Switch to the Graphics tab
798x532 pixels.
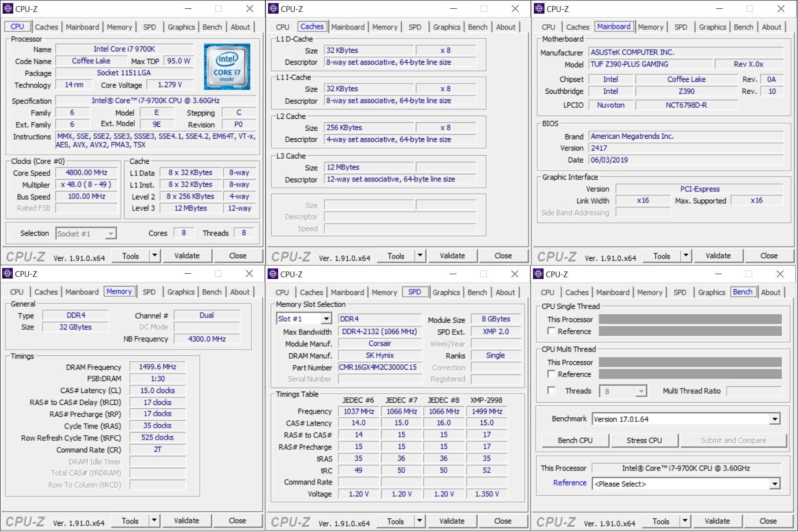[180, 27]
